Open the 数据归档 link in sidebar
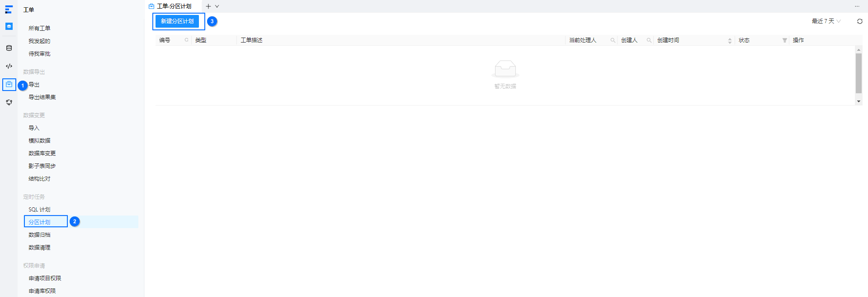This screenshot has width=868, height=297. click(x=39, y=235)
